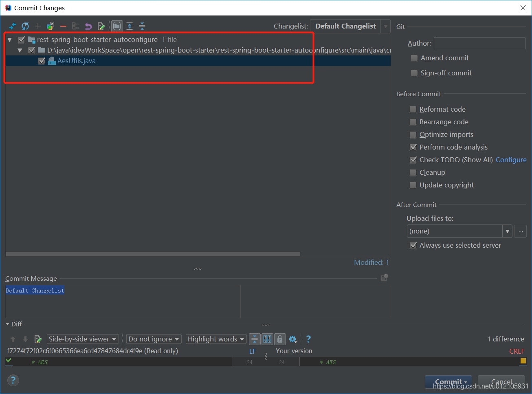The width and height of the screenshot is (532, 394).
Task: Open the Upload files to combo box
Action: coord(459,231)
